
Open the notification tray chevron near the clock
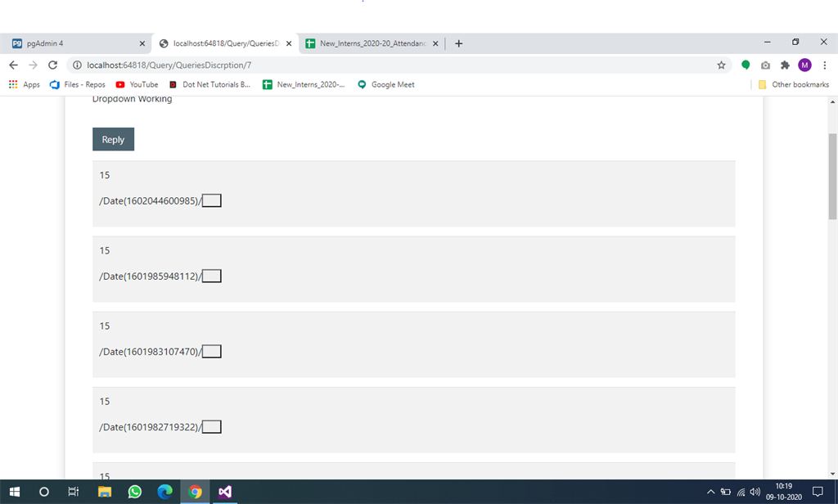point(711,492)
